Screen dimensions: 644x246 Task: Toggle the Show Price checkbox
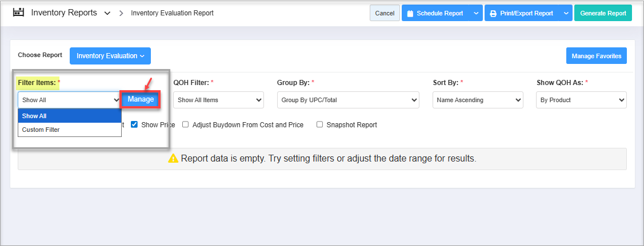pos(134,124)
